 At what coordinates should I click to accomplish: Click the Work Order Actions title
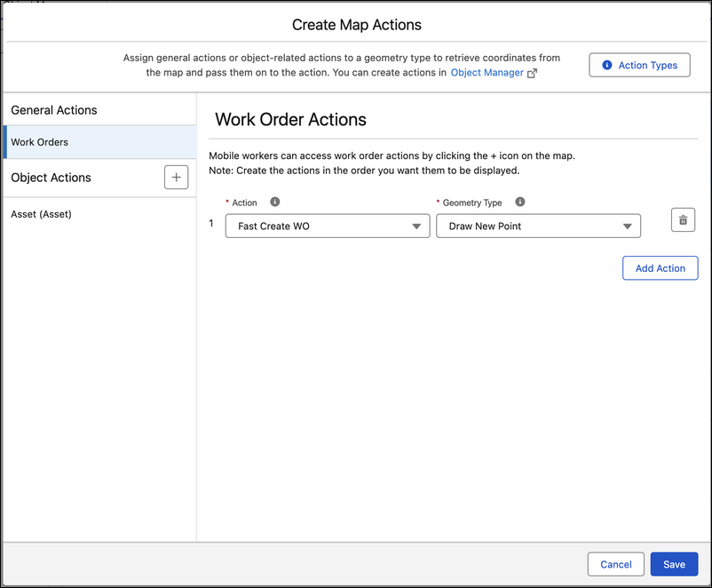click(x=290, y=120)
